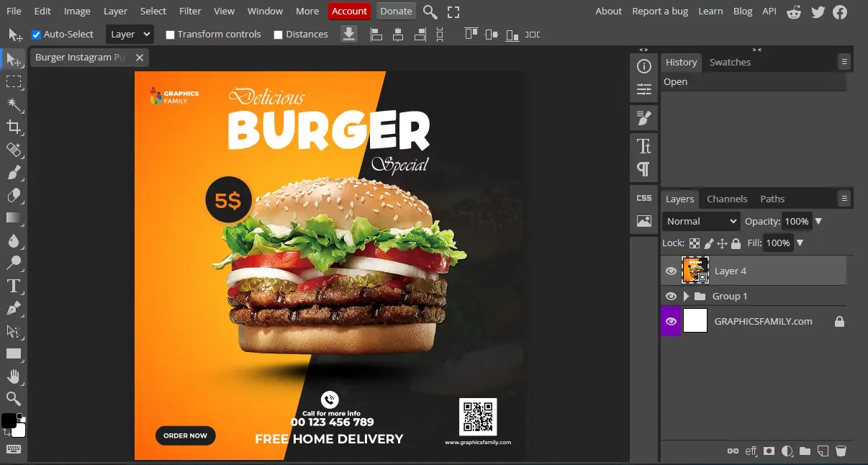Screen dimensions: 868x465
Task: Select the Eraser tool
Action: pyautogui.click(x=14, y=195)
